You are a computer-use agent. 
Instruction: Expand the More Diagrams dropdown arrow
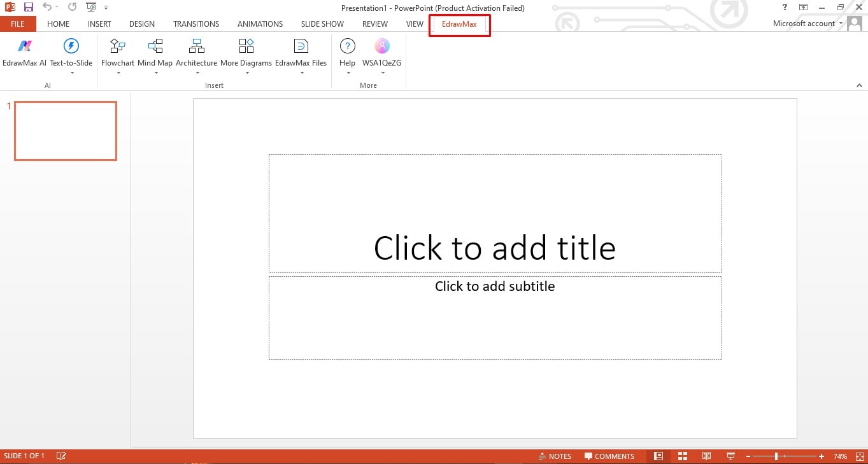point(246,73)
